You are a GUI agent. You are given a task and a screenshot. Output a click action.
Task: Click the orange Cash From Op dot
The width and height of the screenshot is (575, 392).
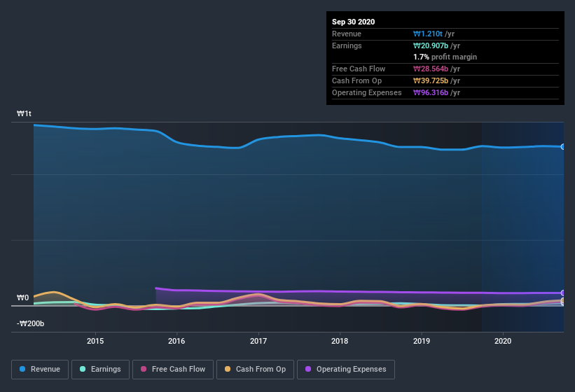[x=228, y=369]
